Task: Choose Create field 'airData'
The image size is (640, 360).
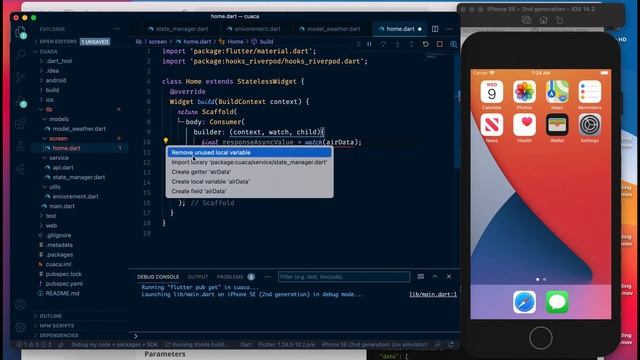Action: (x=249, y=191)
